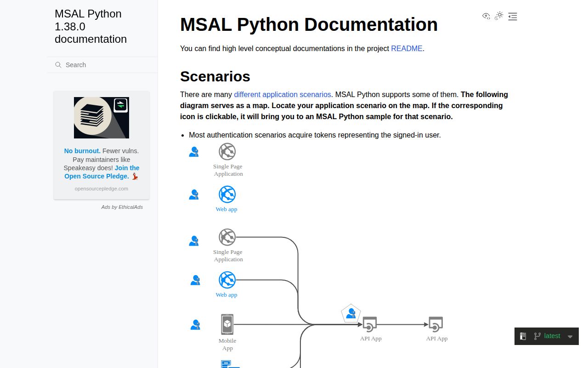This screenshot has height=368, width=588.
Task: Click into the Search input field
Action: point(102,65)
